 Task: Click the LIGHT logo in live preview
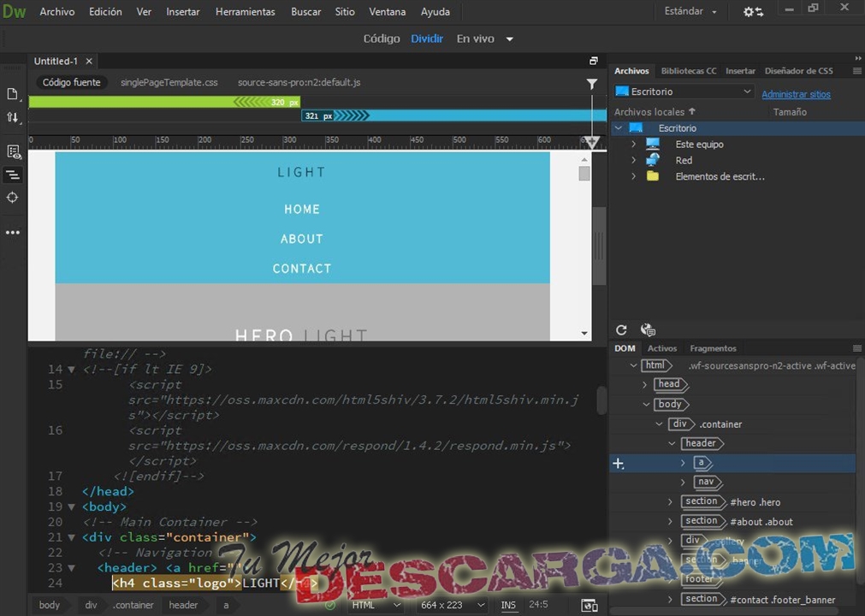pos(301,172)
